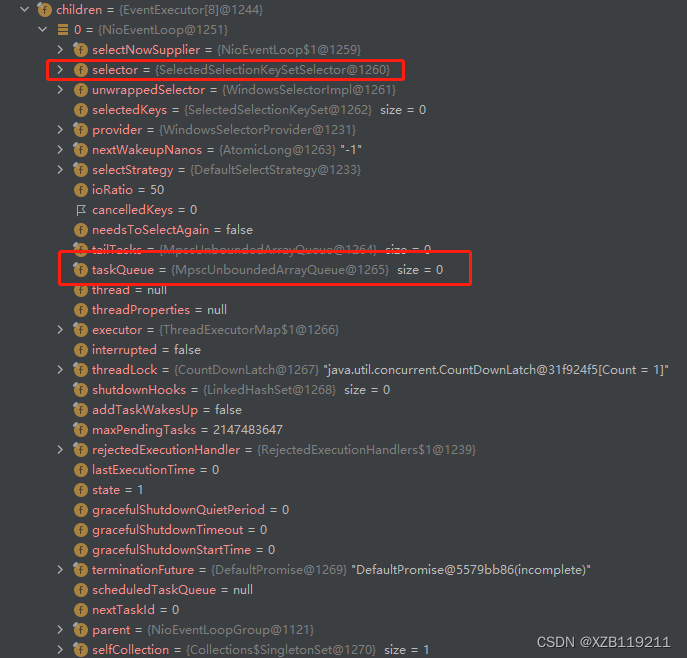Expand the threadLock CountDownLatch node
Viewport: 687px width, 658px height.
[x=60, y=370]
